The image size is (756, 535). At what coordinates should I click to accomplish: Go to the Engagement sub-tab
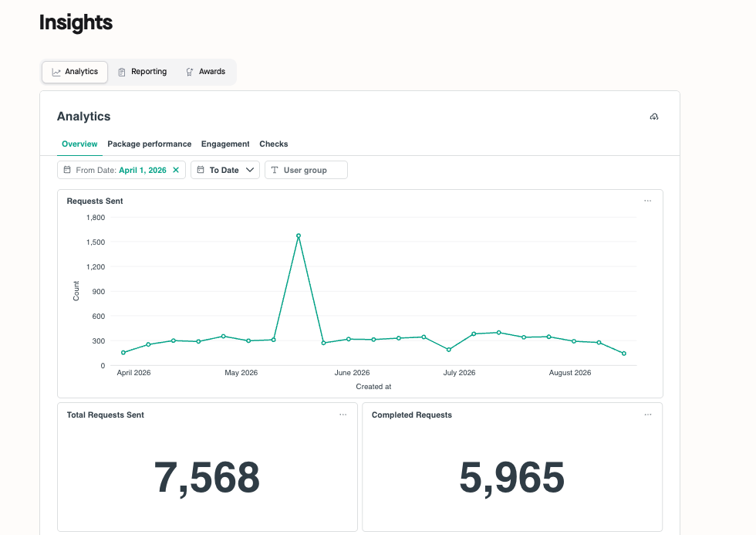(x=225, y=144)
